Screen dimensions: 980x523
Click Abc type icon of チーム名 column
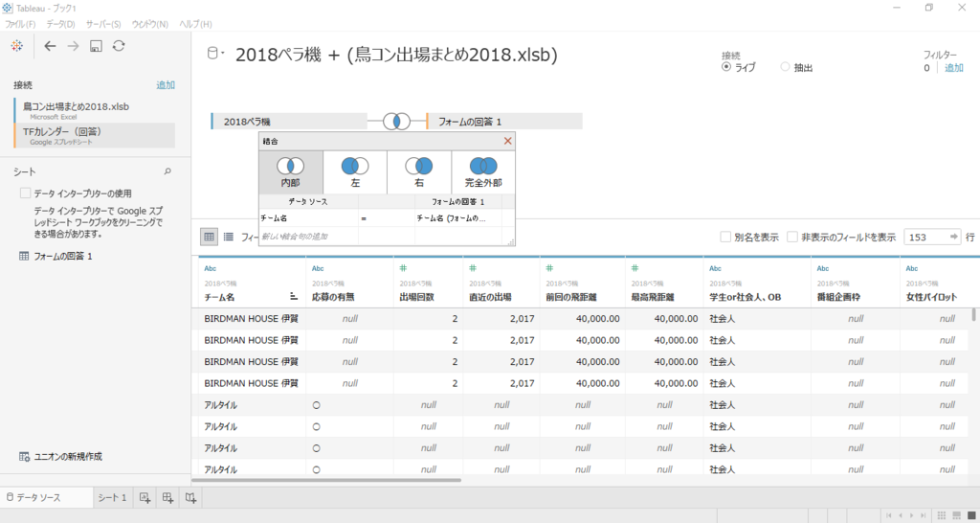coord(211,268)
